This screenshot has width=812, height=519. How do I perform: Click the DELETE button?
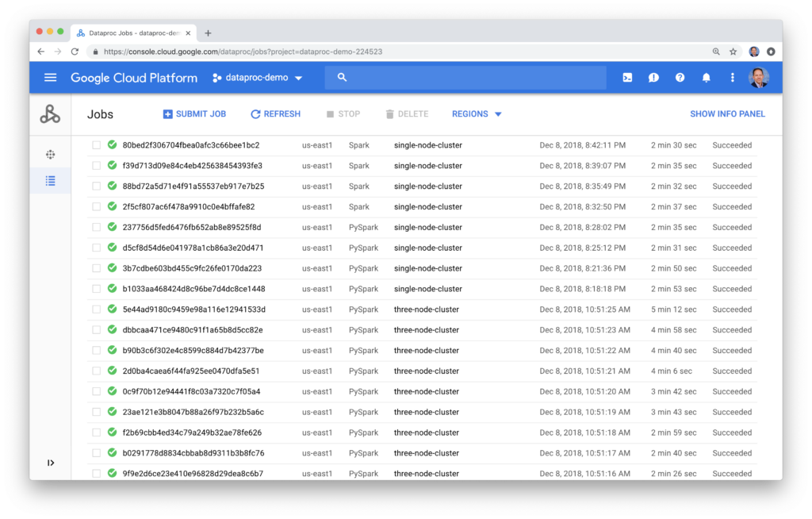point(407,114)
